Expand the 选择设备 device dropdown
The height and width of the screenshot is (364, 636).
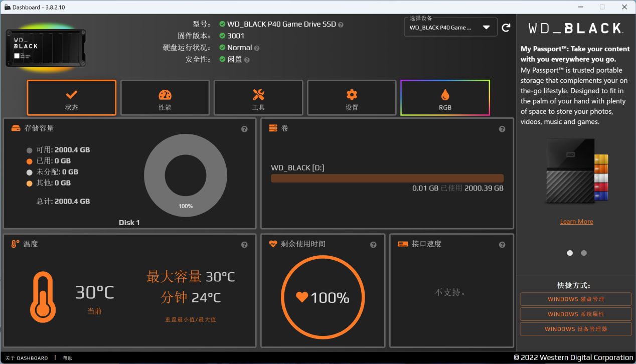[450, 28]
